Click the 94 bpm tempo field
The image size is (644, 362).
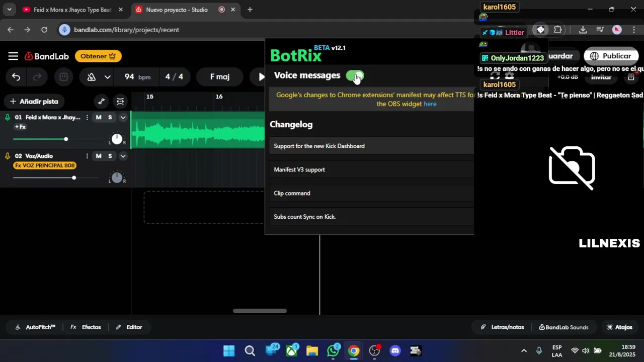[x=137, y=77]
